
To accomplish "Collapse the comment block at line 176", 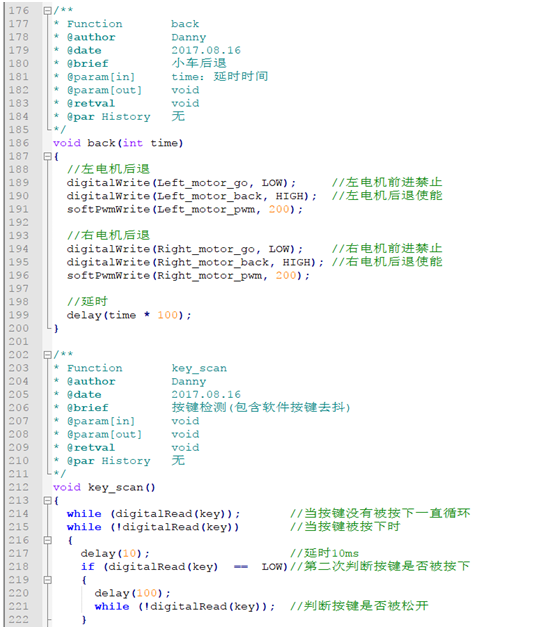I will coord(47,10).
